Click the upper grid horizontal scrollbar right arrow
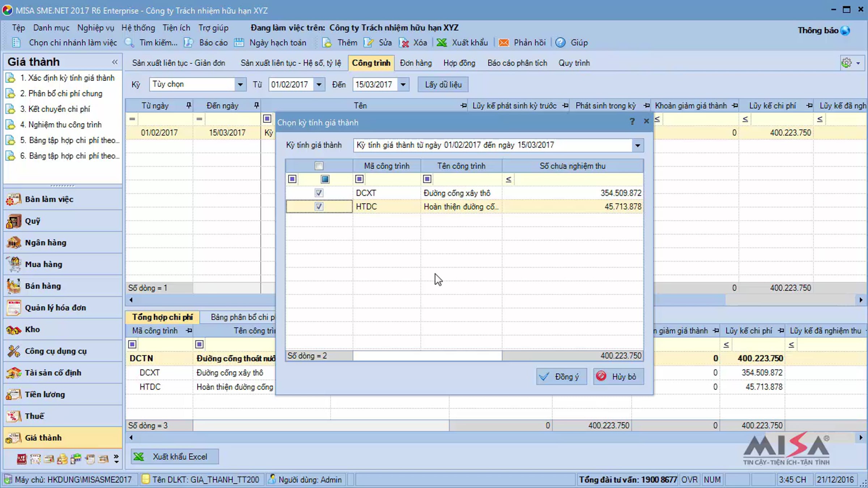 (861, 300)
